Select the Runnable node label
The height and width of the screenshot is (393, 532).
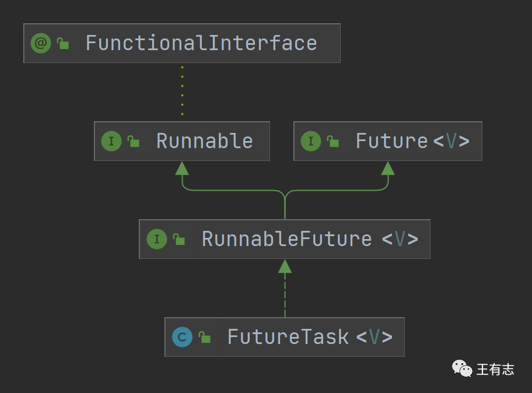[204, 141]
